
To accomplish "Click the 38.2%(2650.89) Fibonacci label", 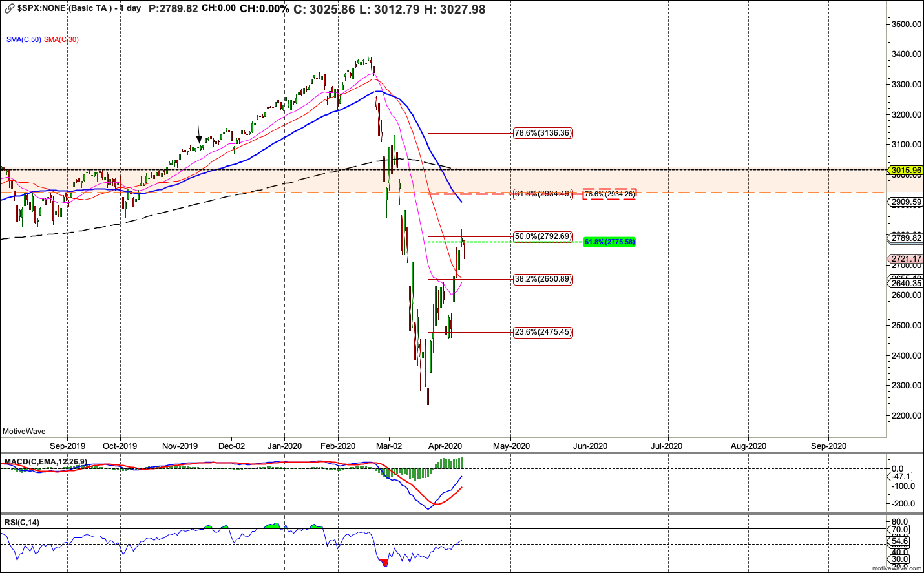I will coord(543,279).
